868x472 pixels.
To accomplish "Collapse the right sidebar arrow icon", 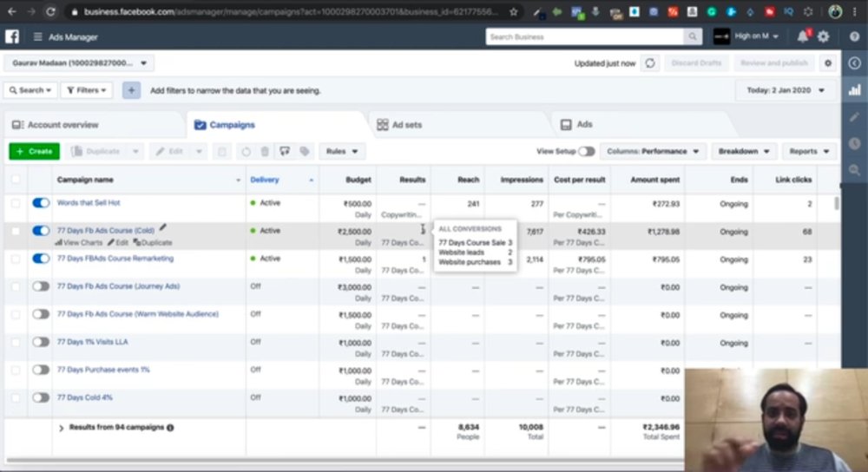I will 855,63.
